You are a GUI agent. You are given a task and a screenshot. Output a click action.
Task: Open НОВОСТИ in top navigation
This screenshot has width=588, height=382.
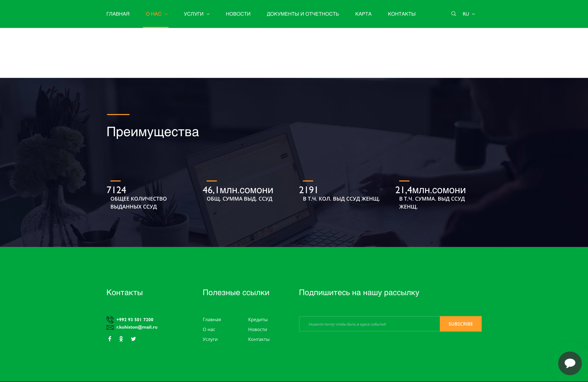pos(238,14)
